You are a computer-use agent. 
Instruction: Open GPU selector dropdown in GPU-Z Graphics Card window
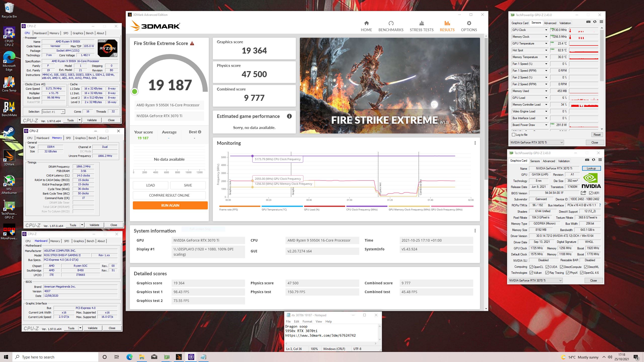535,281
